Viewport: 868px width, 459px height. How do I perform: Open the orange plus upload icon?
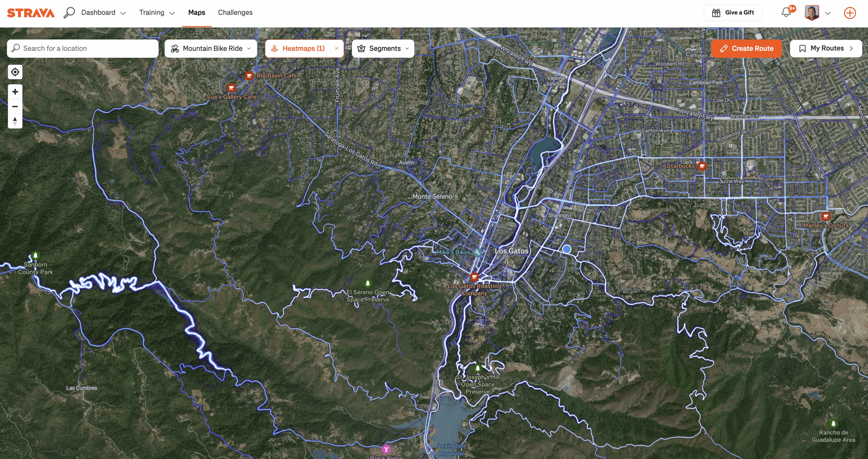[x=850, y=13]
